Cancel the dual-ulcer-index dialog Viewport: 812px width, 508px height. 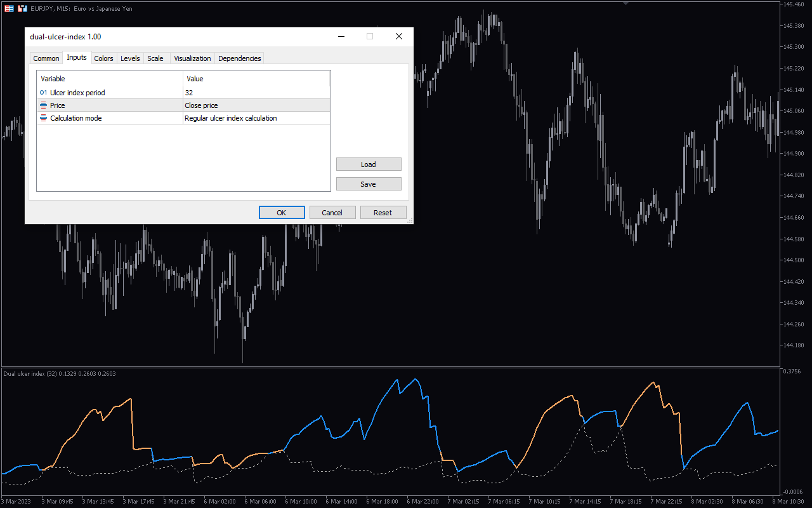tap(332, 213)
